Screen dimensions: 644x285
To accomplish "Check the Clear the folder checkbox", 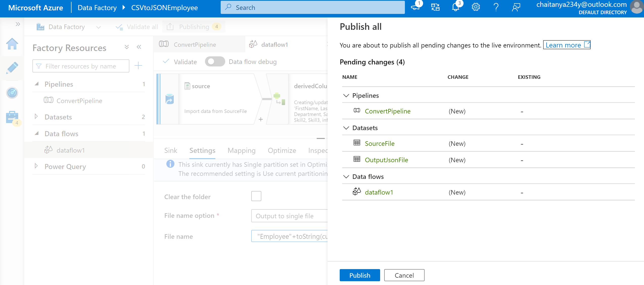I will (x=256, y=196).
